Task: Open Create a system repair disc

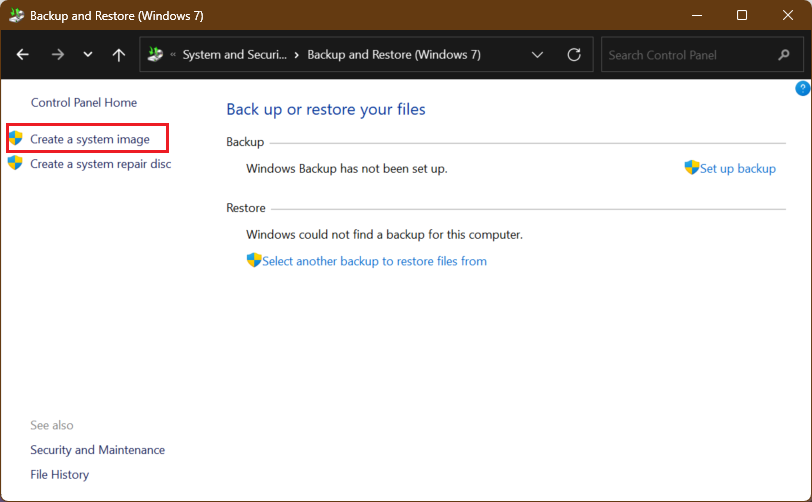Action: click(x=100, y=164)
